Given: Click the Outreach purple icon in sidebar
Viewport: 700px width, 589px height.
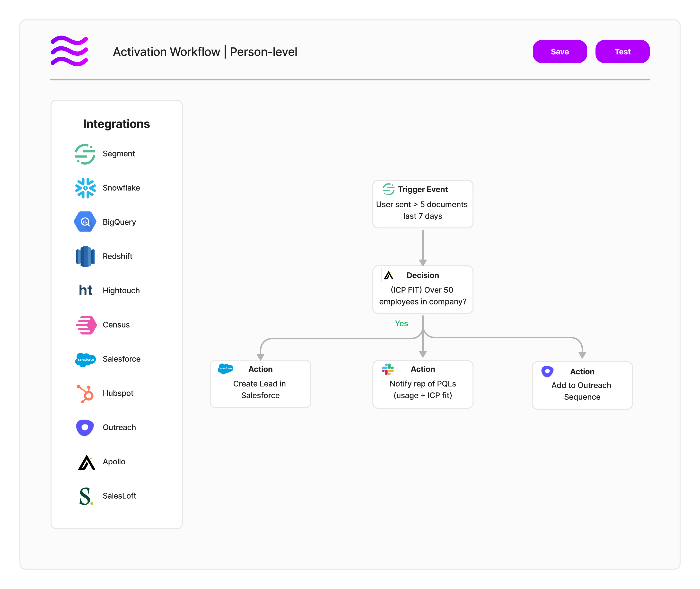Looking at the screenshot, I should 85,428.
